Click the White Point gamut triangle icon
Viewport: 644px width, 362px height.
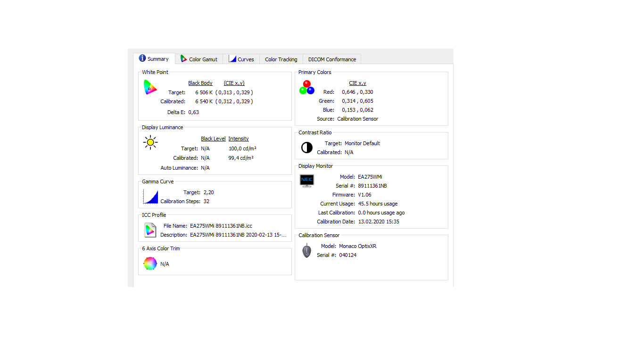pos(150,88)
